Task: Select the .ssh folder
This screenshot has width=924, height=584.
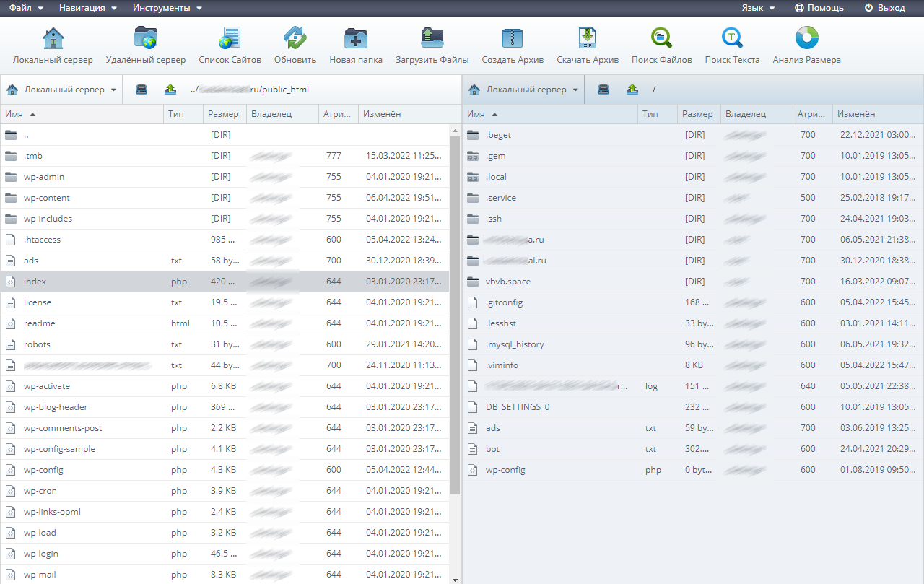Action: coord(693,219)
